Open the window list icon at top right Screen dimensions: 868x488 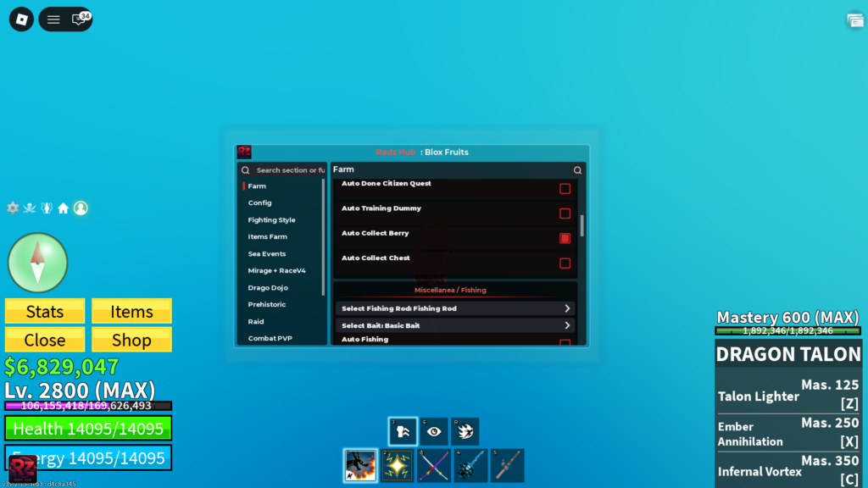pyautogui.click(x=855, y=20)
